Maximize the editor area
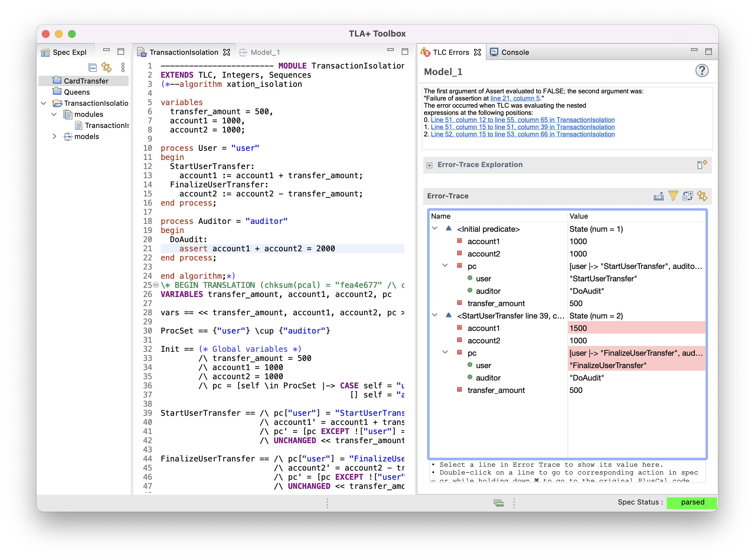The width and height of the screenshot is (755, 560). (405, 52)
